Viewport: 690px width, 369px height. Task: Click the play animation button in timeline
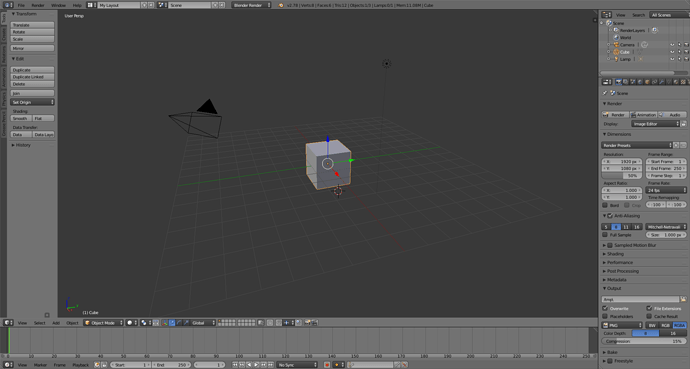(256, 365)
